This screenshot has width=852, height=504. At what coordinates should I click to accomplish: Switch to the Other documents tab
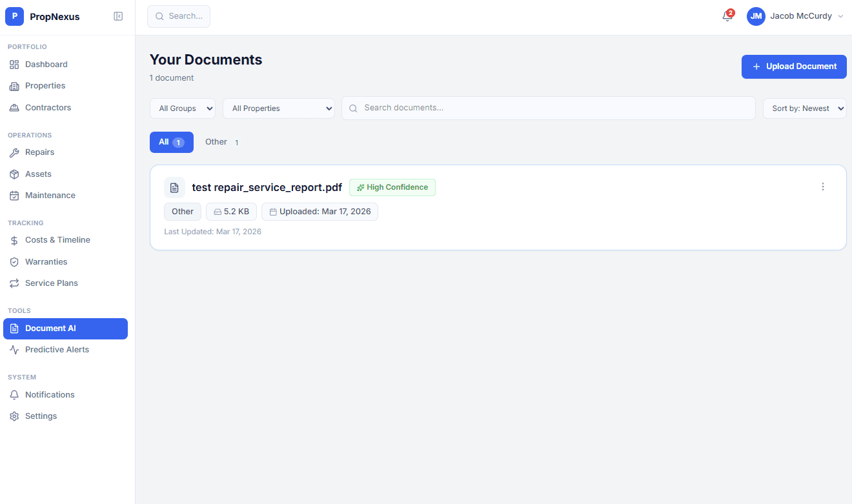point(216,141)
